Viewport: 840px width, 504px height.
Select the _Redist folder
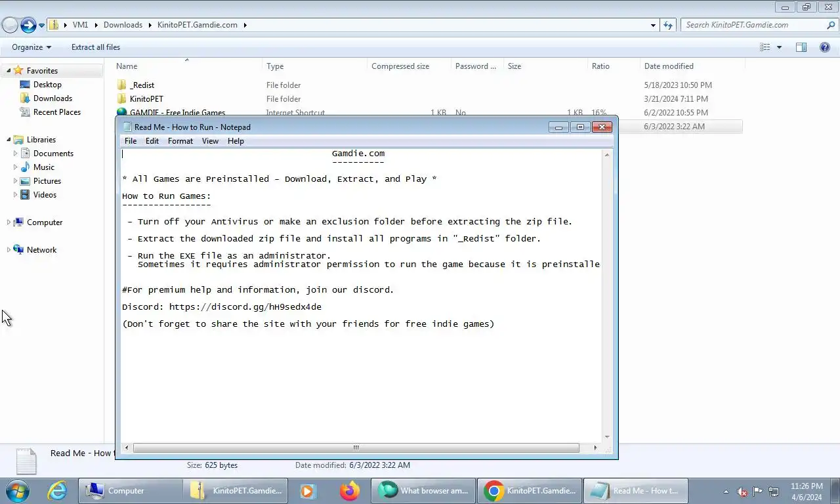click(142, 85)
